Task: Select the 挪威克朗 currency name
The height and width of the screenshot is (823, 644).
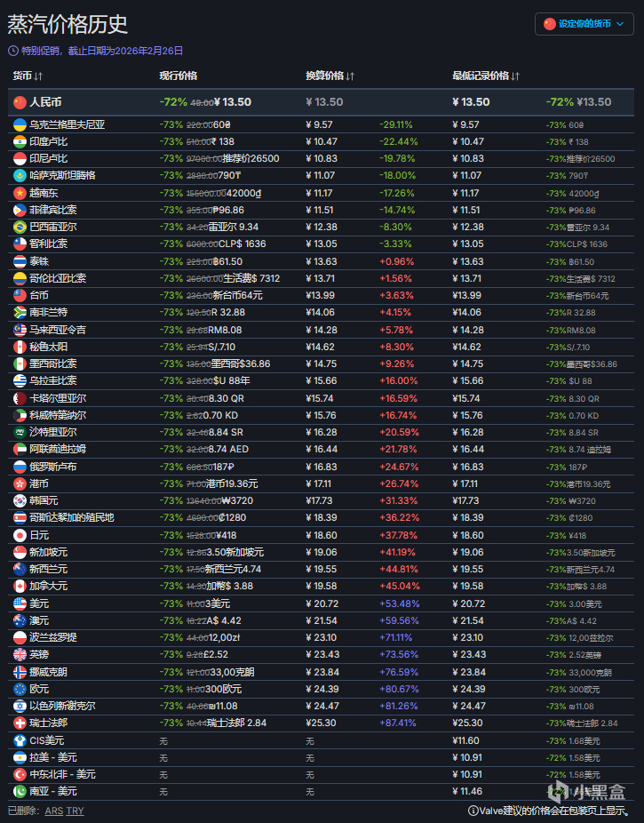Action: pos(48,673)
